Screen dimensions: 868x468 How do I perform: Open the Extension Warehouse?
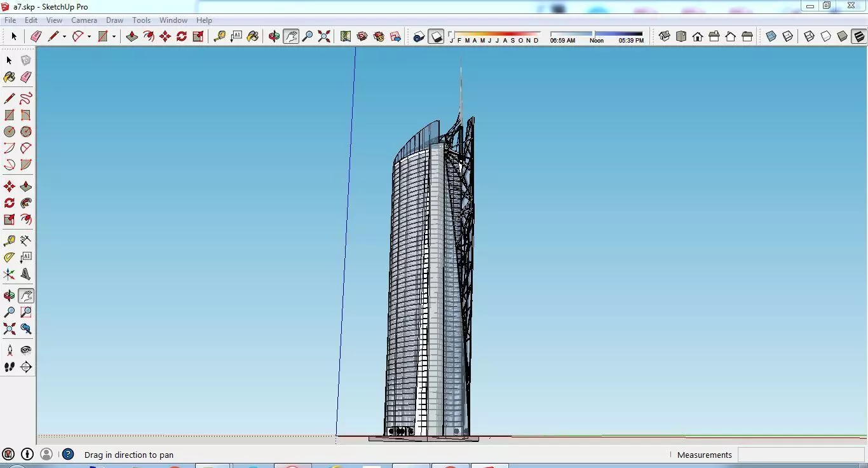379,36
